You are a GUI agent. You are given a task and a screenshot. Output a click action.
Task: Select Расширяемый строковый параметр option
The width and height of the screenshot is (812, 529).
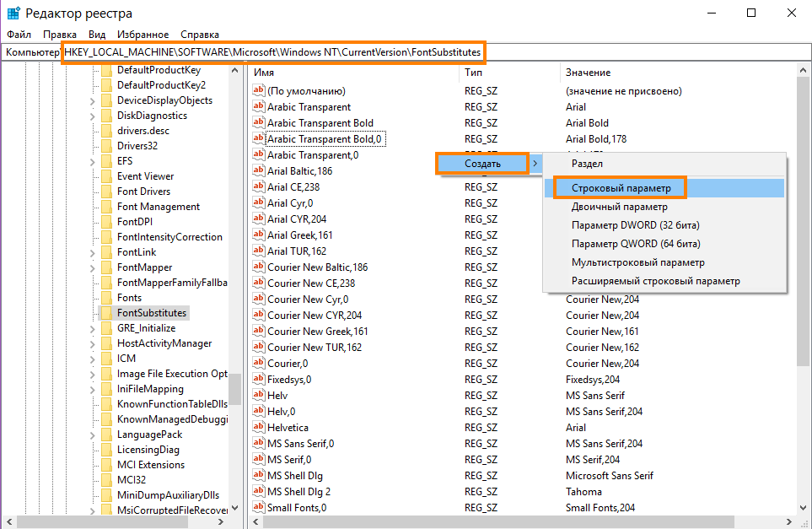click(x=664, y=281)
